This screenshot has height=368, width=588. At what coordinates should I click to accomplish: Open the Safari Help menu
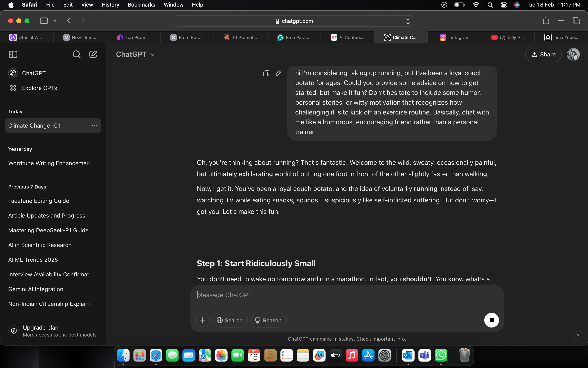[x=197, y=5]
